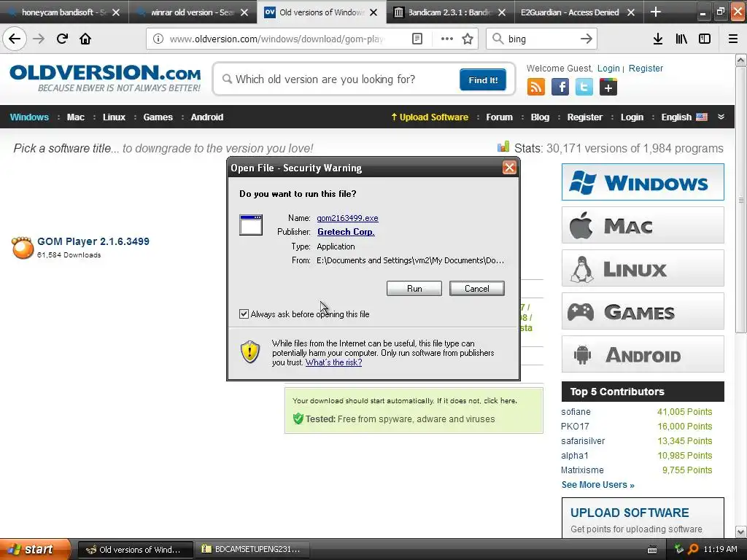
Task: Switch to Bandicam 2.3.1 tab
Action: (x=449, y=12)
